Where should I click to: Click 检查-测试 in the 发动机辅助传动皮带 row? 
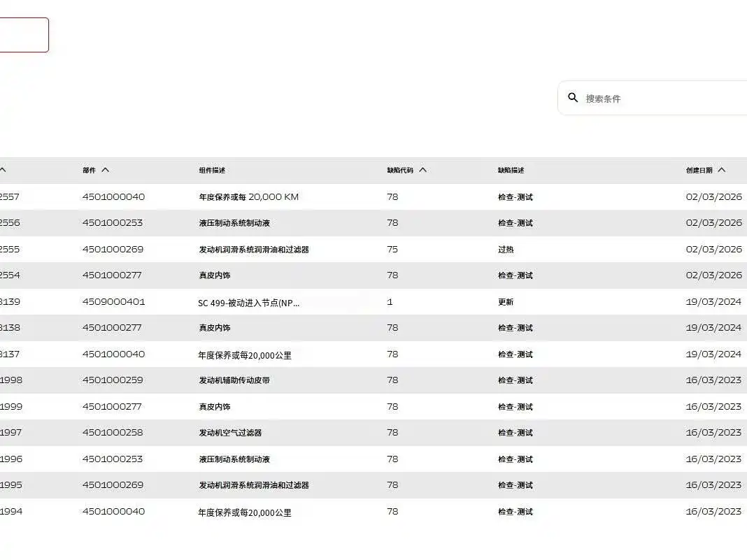pyautogui.click(x=515, y=380)
